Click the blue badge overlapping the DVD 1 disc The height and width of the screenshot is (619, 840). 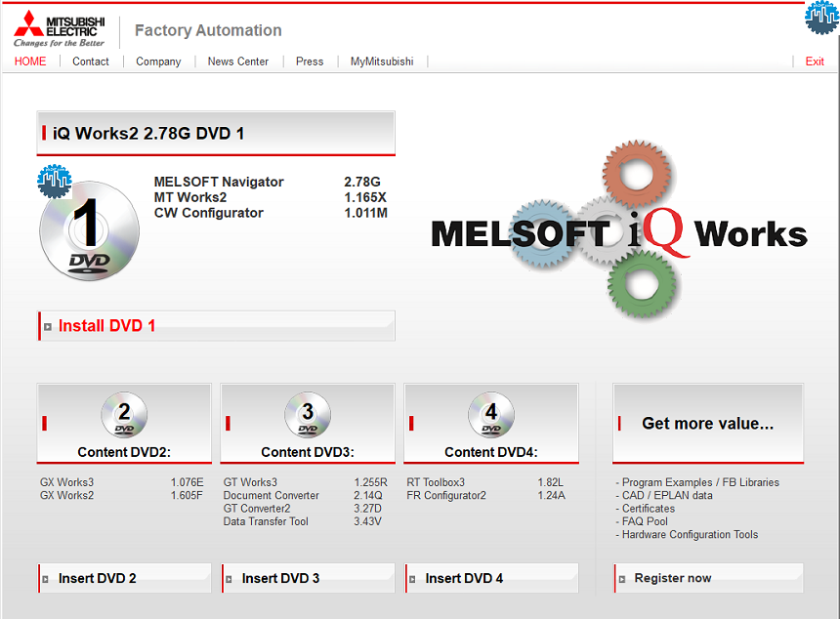tap(55, 182)
